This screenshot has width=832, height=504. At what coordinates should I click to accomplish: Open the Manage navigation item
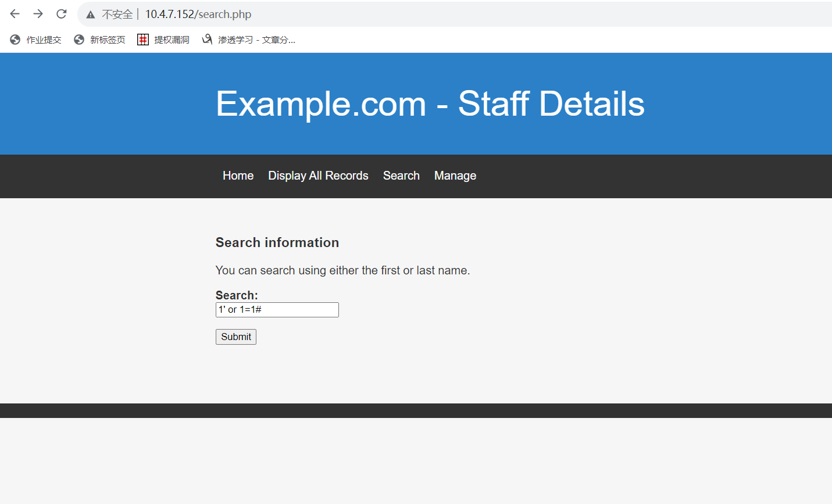click(x=455, y=176)
